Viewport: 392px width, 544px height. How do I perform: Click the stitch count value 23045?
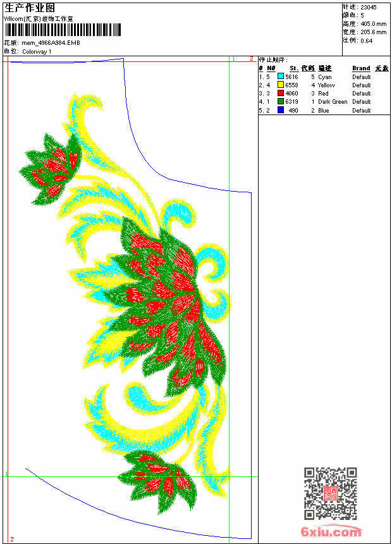[x=369, y=7]
